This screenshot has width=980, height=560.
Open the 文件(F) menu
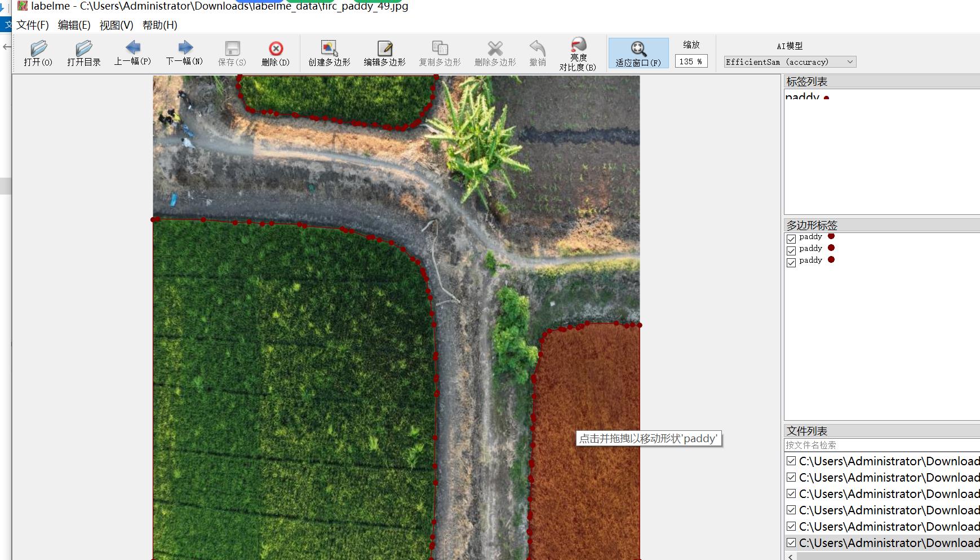33,25
